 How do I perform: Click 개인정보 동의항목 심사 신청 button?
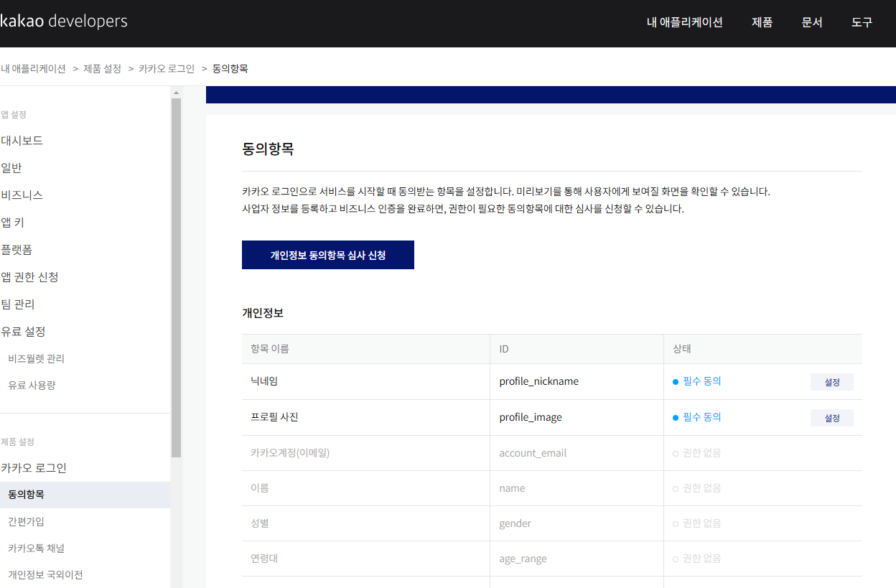328,255
